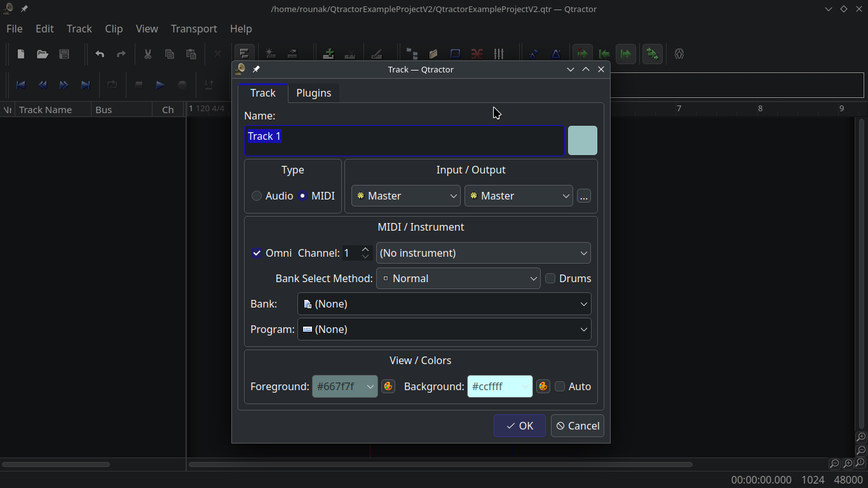
Task: Expand the Program dropdown
Action: (x=444, y=329)
